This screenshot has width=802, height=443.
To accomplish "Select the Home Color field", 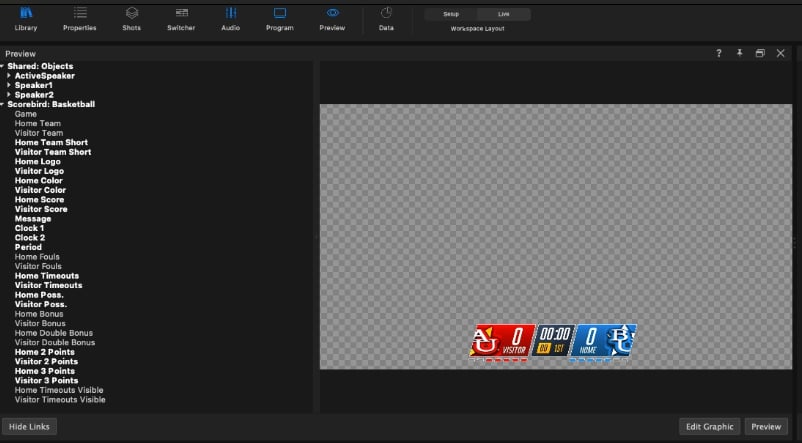I will click(38, 181).
